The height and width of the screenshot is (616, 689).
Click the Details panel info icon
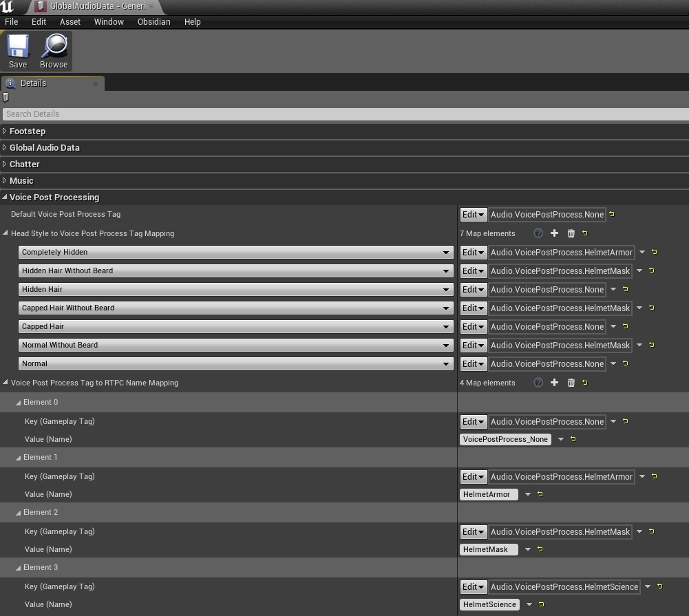10,83
